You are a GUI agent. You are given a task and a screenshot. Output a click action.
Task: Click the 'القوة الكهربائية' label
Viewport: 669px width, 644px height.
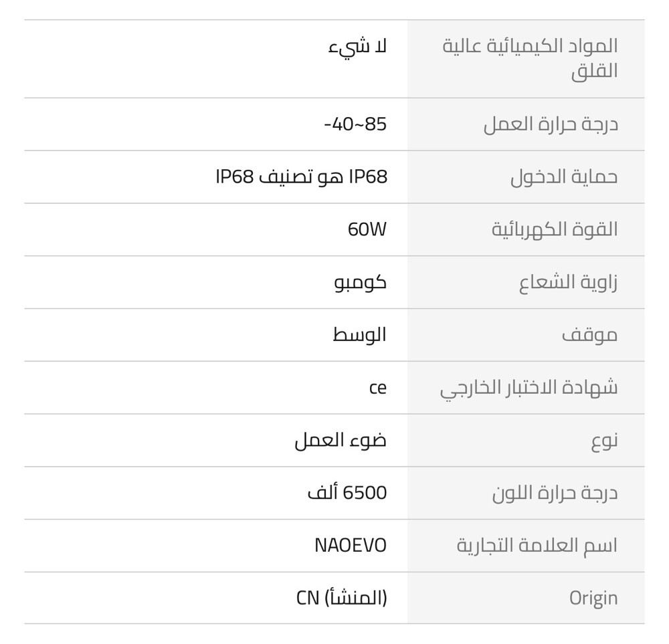(x=555, y=229)
